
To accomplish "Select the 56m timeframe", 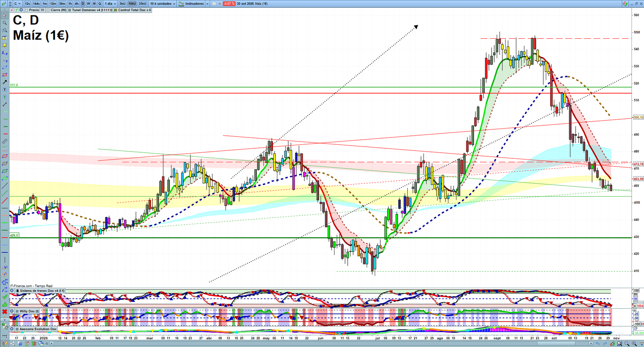I will 62,4.
